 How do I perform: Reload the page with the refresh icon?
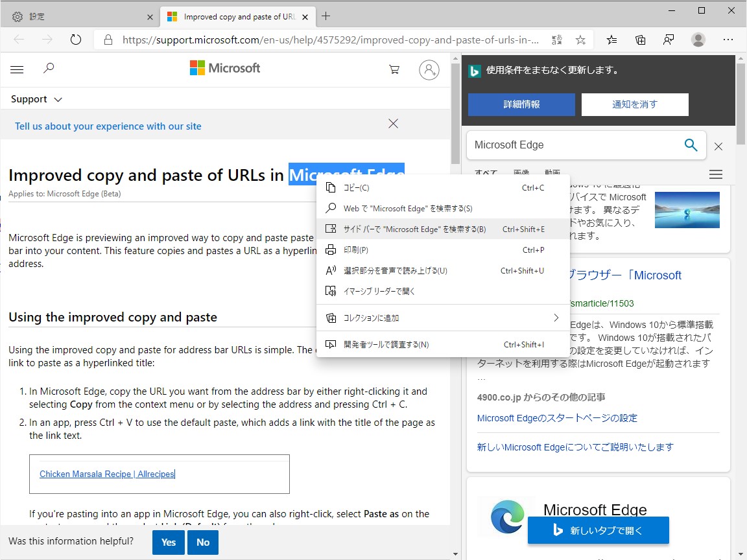click(76, 40)
